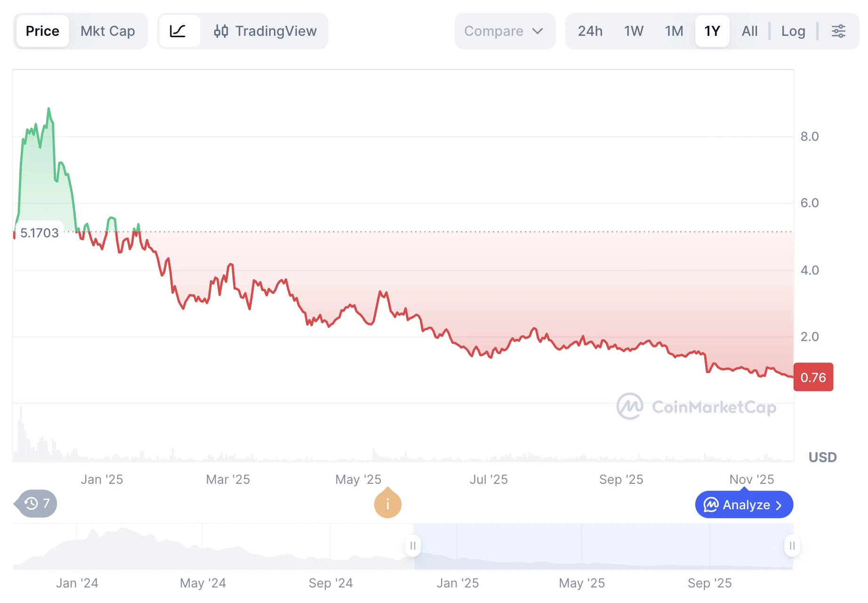Click the orange info marker on timeline

click(x=387, y=504)
